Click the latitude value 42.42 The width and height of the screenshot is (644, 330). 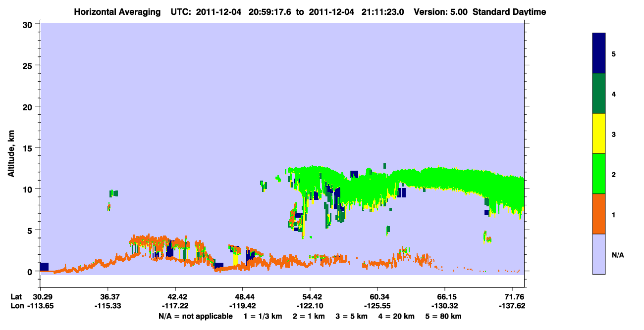click(175, 297)
